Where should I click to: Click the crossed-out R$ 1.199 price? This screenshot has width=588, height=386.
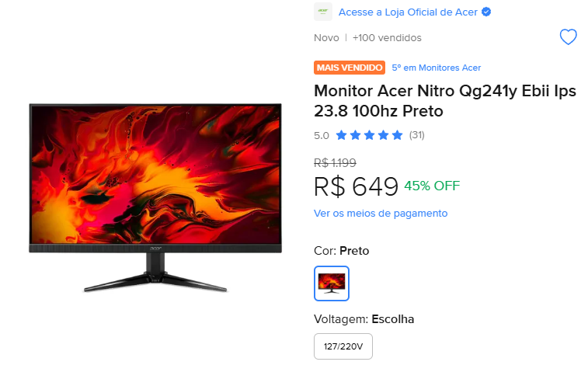335,163
